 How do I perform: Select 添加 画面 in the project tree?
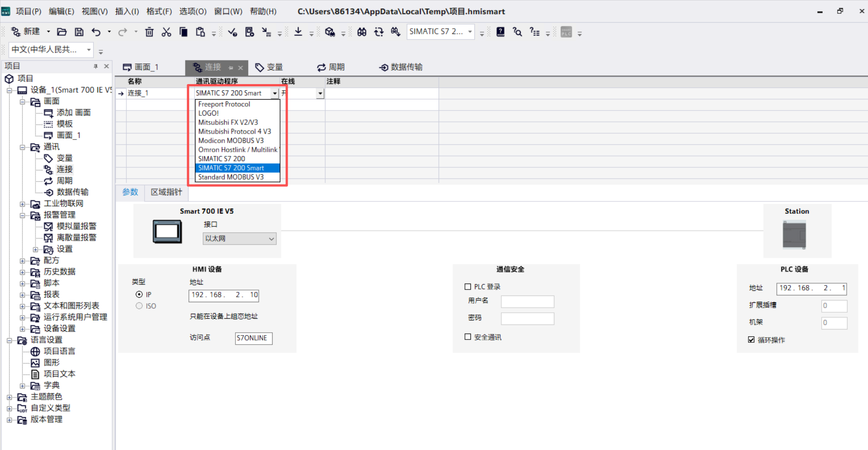point(74,113)
